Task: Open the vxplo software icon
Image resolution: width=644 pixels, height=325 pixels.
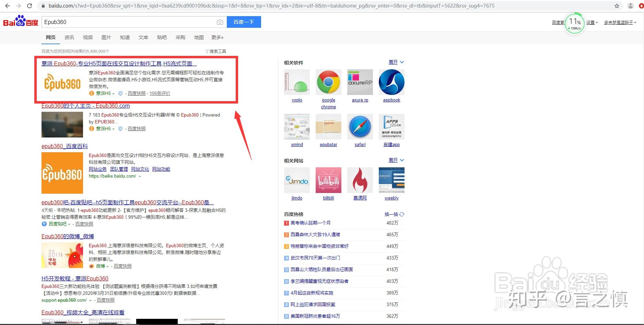Action: click(x=297, y=82)
